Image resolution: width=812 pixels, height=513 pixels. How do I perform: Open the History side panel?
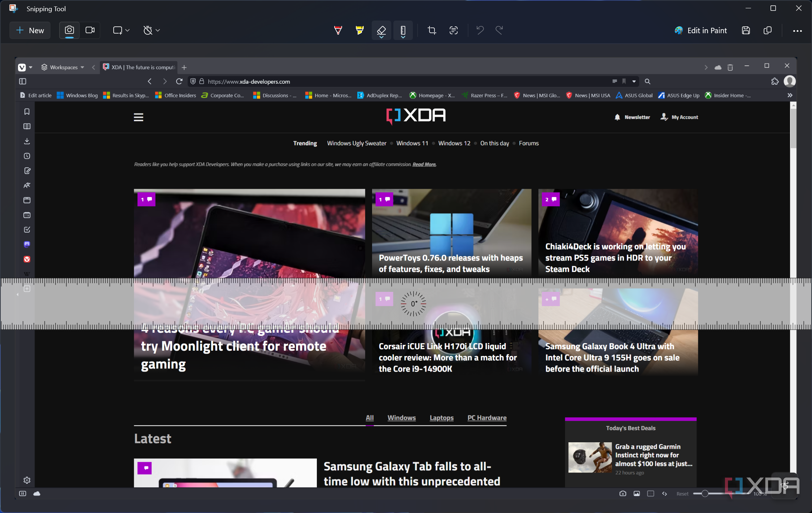pos(27,156)
